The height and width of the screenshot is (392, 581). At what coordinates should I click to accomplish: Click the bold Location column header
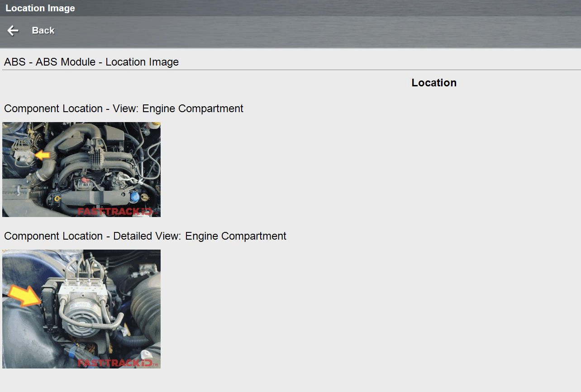click(x=433, y=83)
